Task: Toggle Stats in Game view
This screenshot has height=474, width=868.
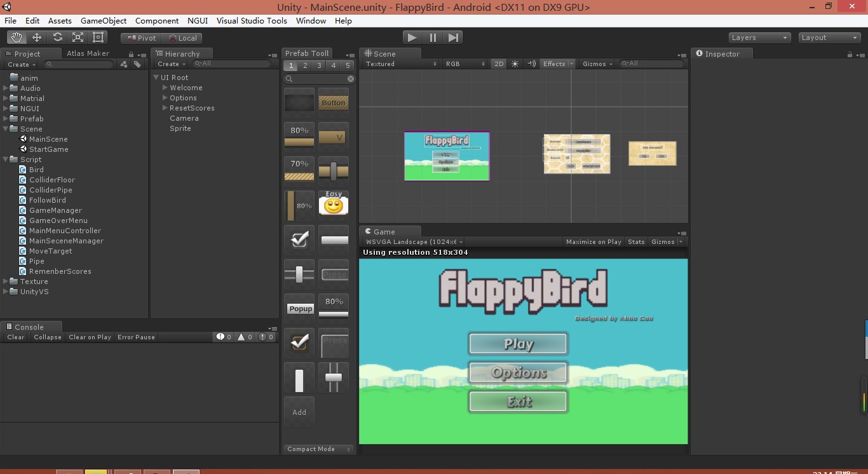Action: click(636, 241)
